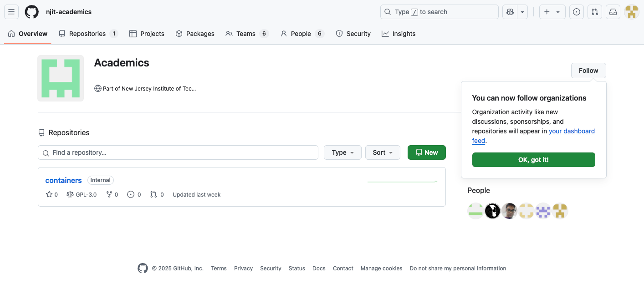Viewport: 644px width, 289px height.
Task: Click the forks count on containers
Action: (112, 194)
